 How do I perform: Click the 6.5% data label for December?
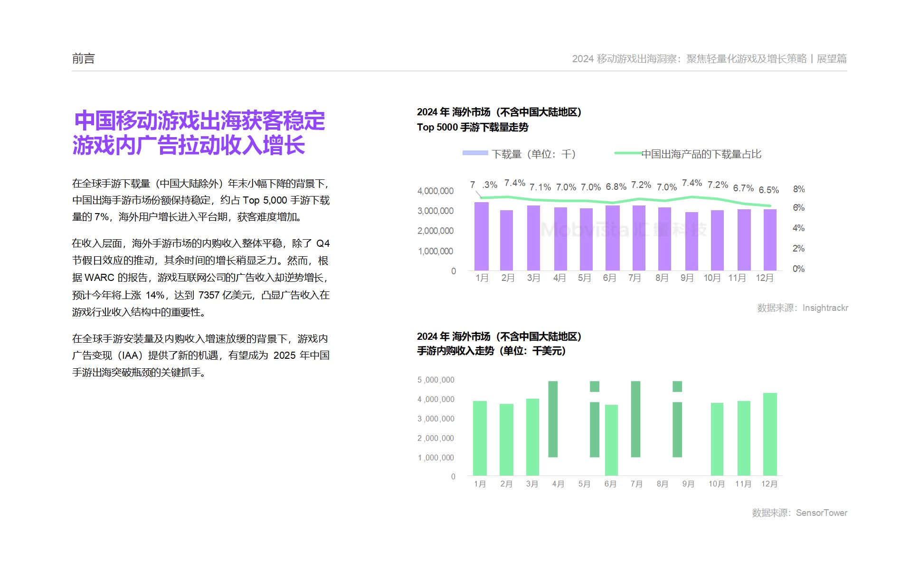click(x=768, y=190)
